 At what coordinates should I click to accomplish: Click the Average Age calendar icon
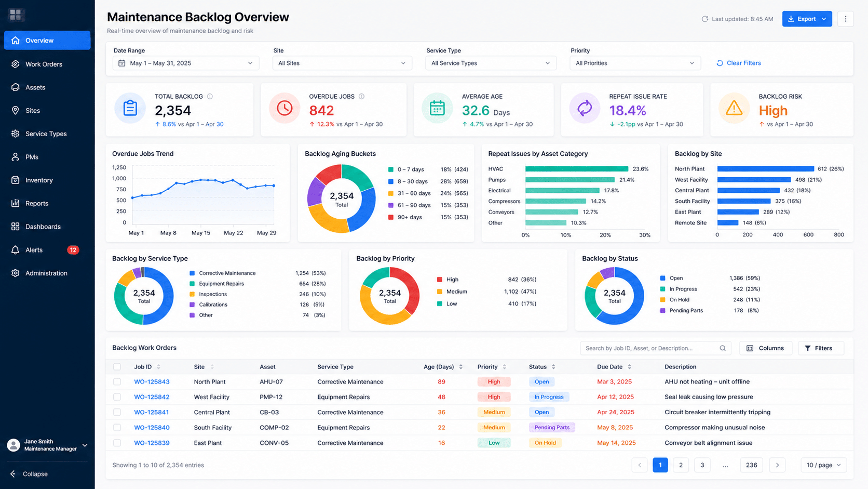pos(437,108)
